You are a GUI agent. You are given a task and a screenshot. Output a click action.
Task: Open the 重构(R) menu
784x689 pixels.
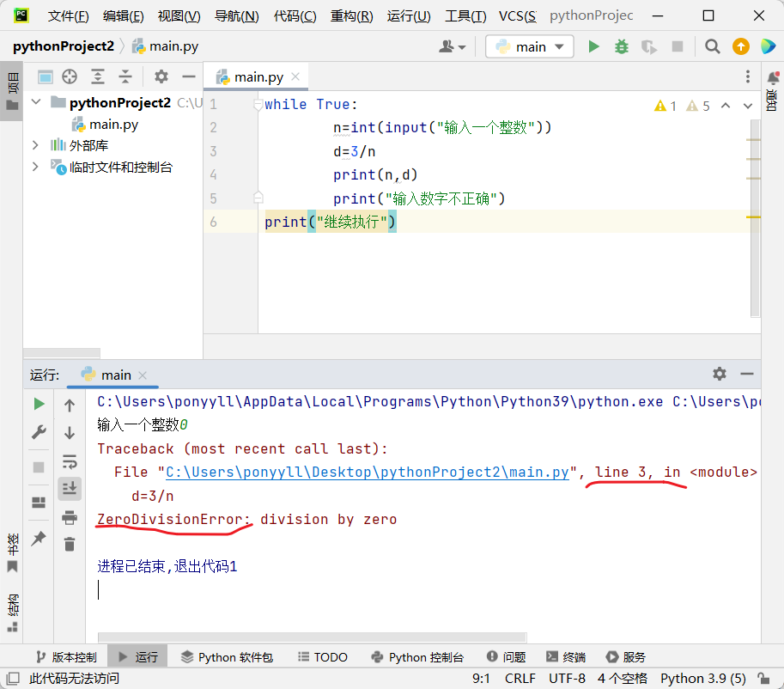351,16
